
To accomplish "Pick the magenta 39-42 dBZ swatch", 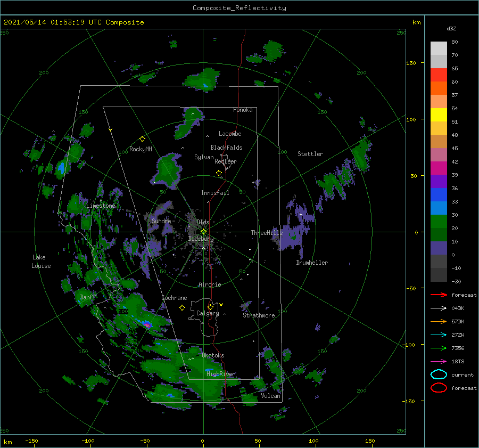I will (x=439, y=168).
